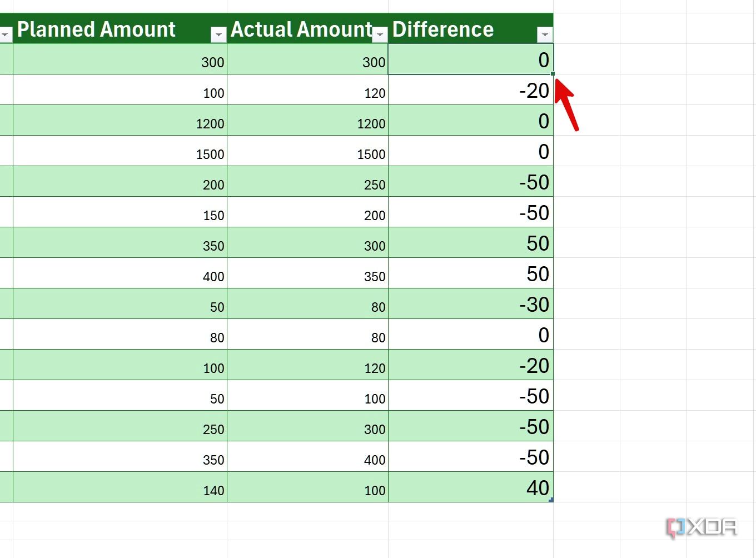Open the leftmost column's filter dropdown arrow

pos(6,34)
